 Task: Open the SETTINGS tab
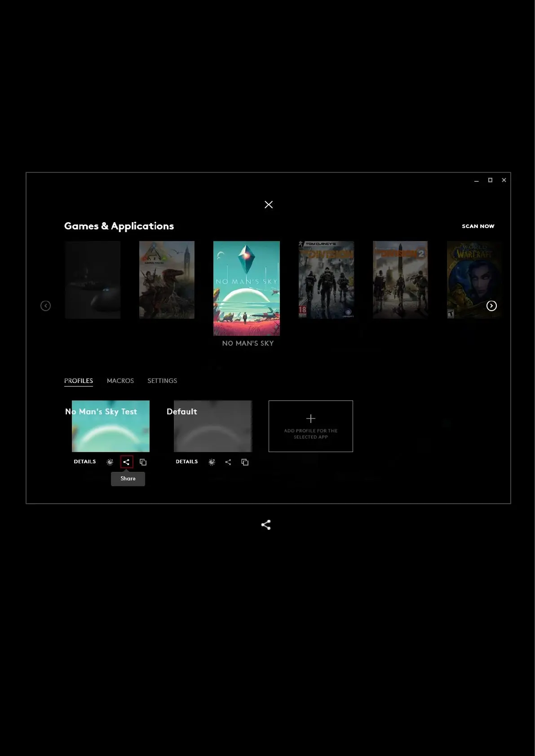(x=162, y=381)
